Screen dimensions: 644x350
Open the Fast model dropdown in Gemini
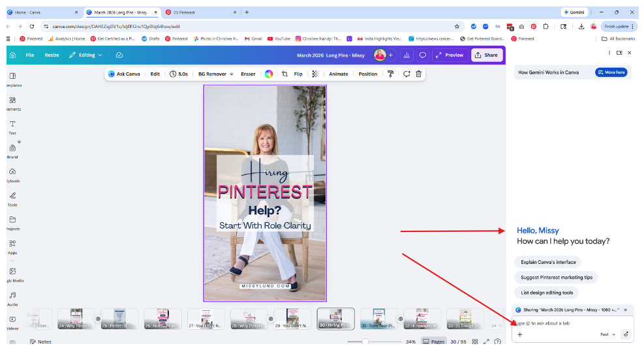pos(607,334)
